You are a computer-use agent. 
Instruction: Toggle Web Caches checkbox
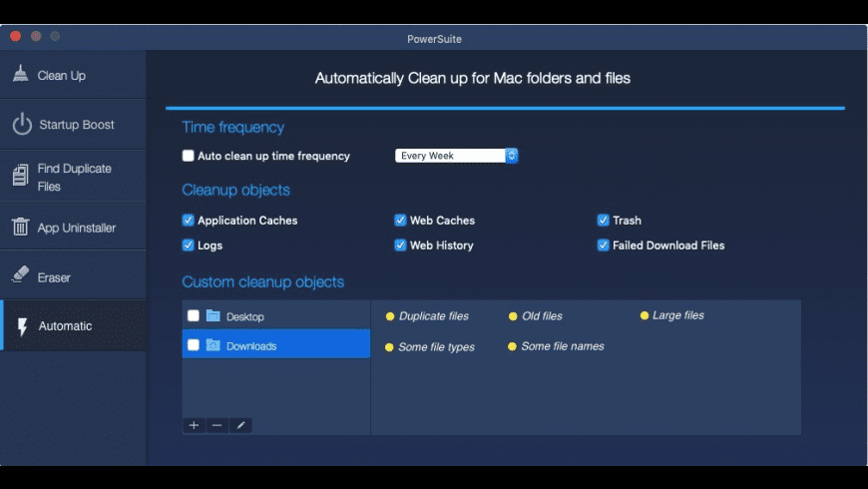[x=400, y=220]
